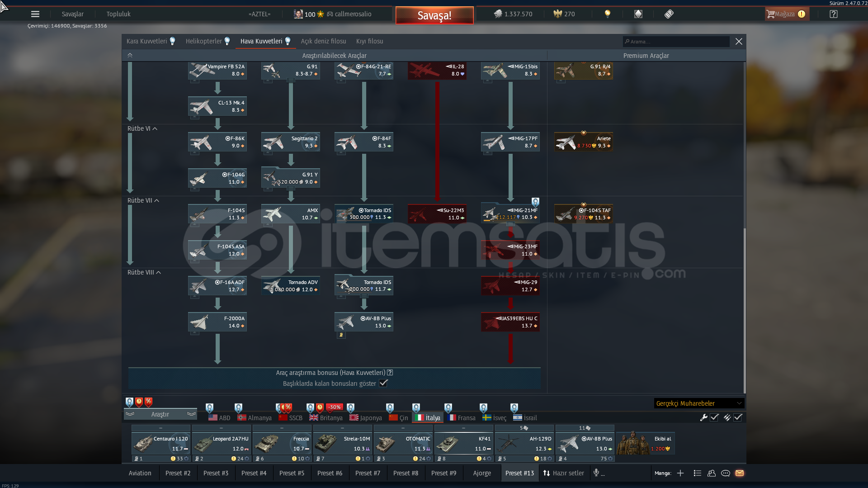Open the Gerçekçi Muharebeler game mode dropdown
This screenshot has height=488, width=868.
click(x=699, y=403)
